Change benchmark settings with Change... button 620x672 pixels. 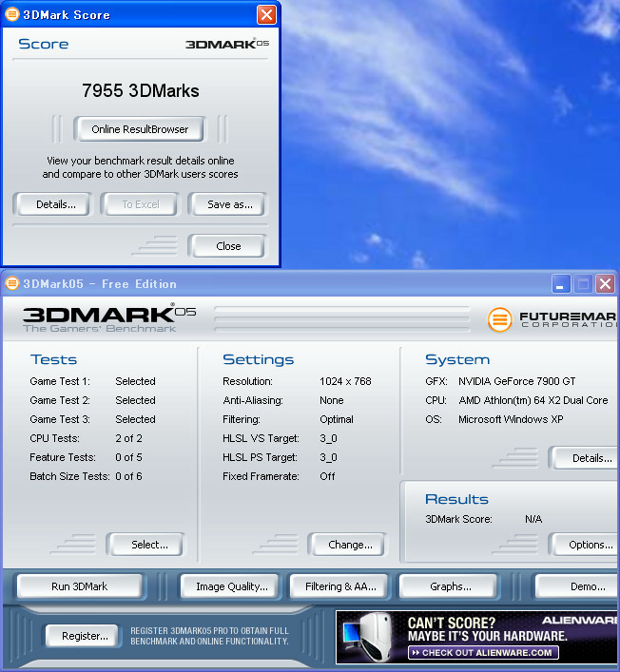point(349,545)
